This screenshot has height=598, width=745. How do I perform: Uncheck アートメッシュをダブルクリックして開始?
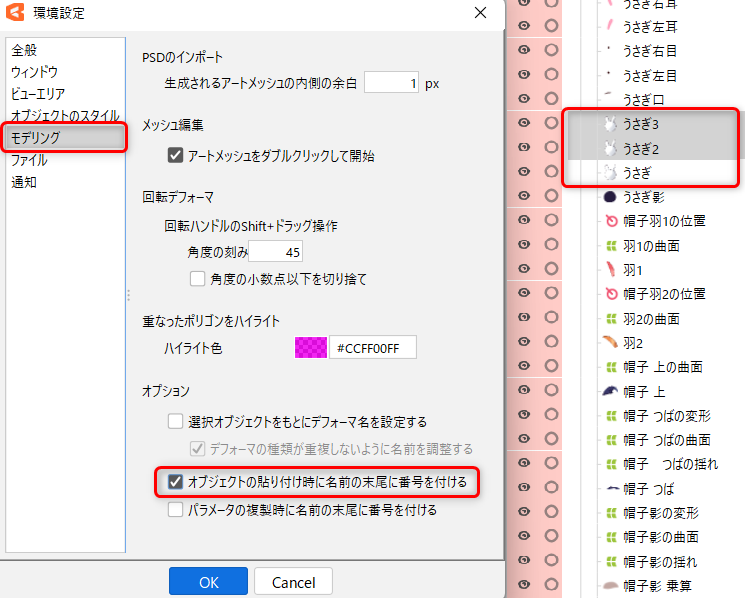176,156
